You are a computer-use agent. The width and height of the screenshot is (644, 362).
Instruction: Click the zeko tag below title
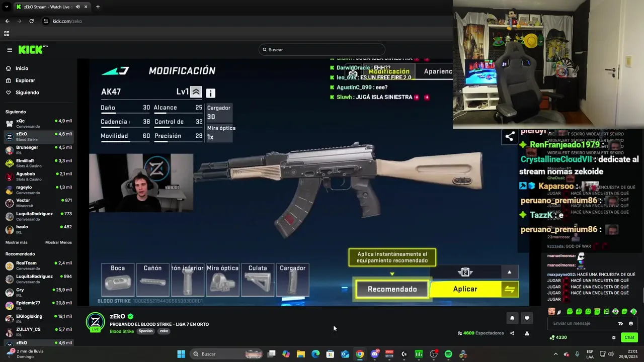click(x=164, y=331)
